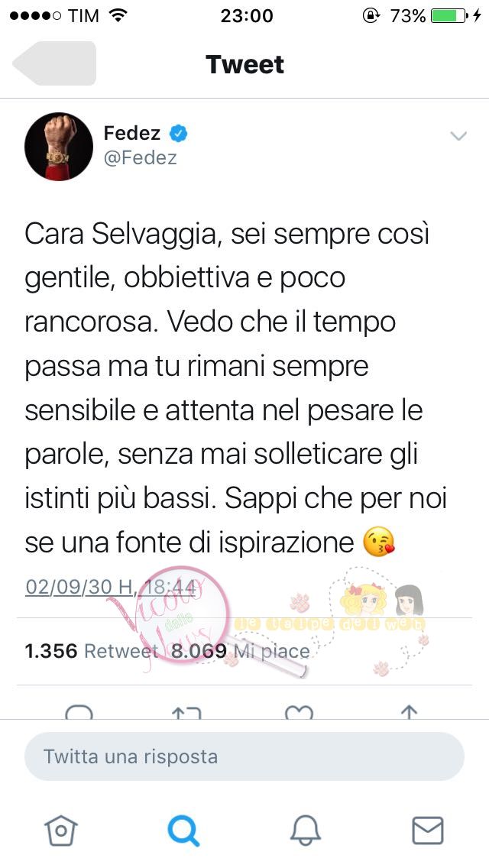Open the Messages envelope tab

428,831
